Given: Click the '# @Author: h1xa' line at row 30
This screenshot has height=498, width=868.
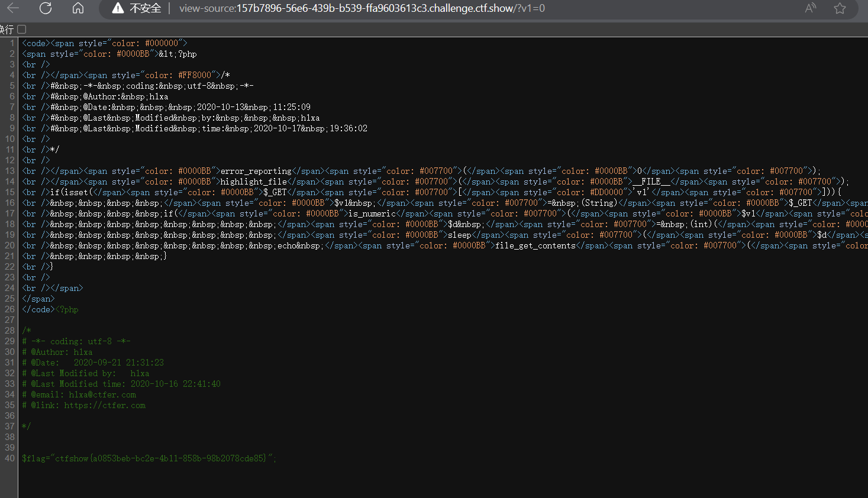Looking at the screenshot, I should point(57,352).
